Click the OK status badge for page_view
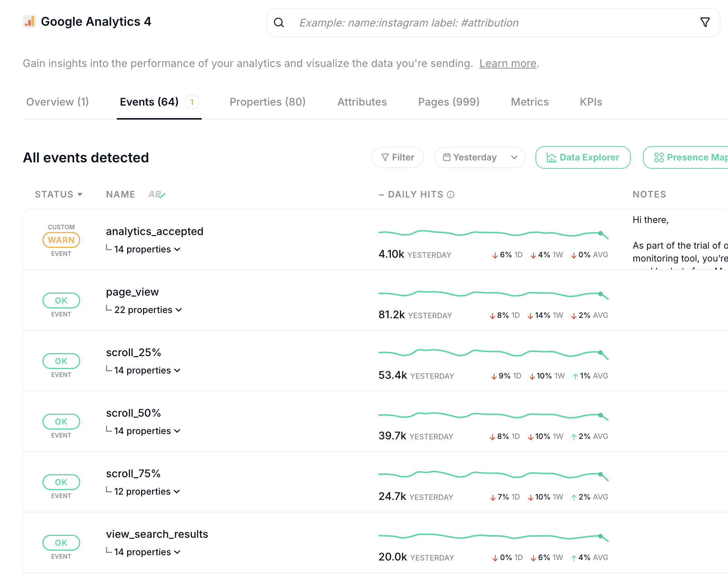 click(x=61, y=300)
